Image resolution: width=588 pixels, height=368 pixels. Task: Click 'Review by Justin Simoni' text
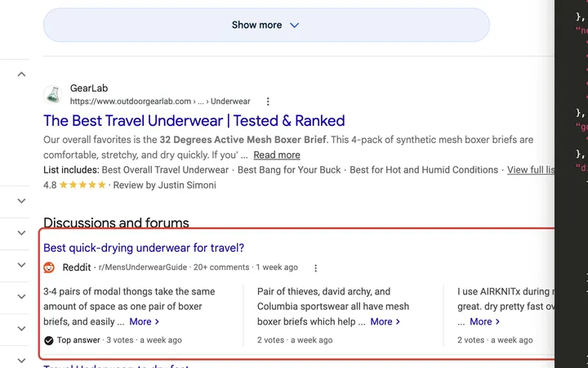[165, 185]
